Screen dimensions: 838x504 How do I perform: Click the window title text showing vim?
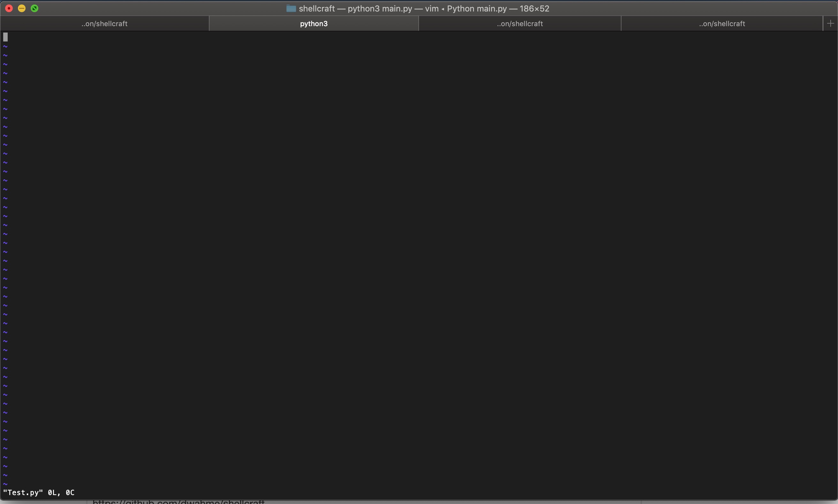pos(432,9)
